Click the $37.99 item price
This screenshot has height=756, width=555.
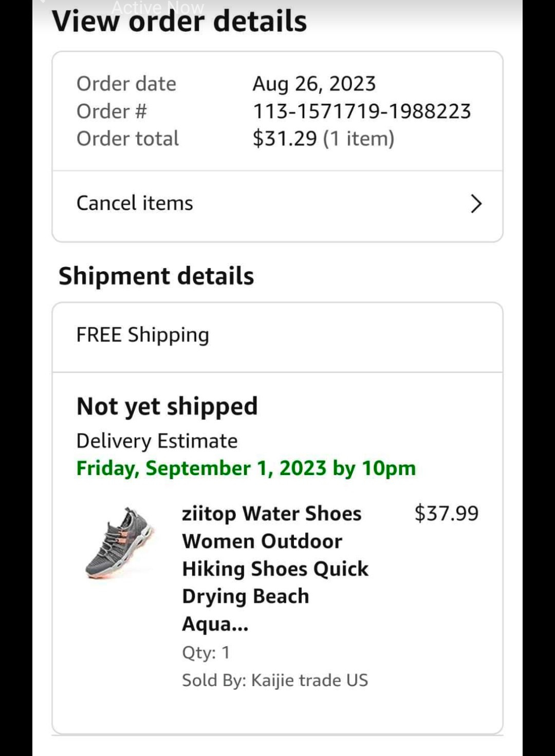(446, 514)
